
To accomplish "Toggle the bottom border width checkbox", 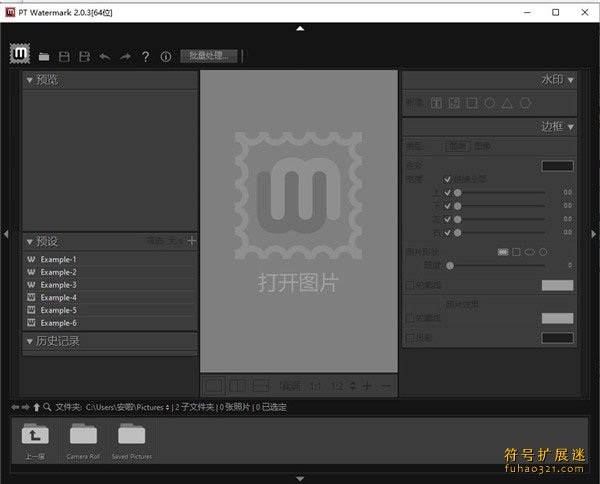I will (447, 206).
